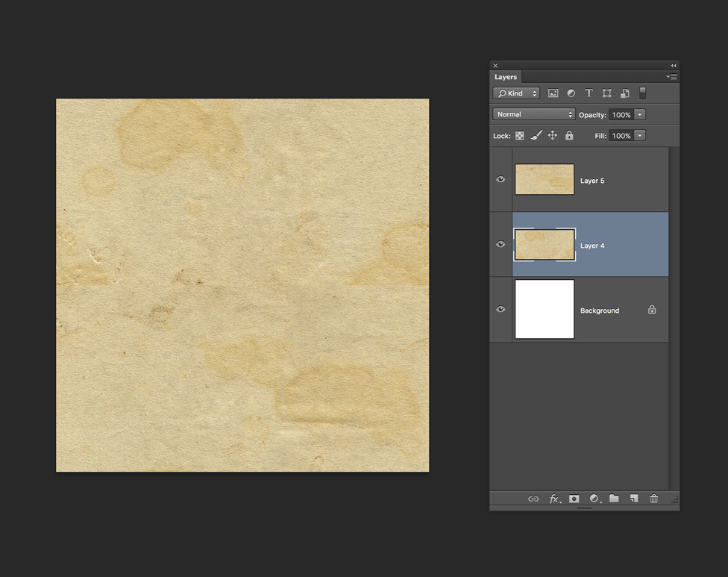728x577 pixels.
Task: Hide the Background layer eye icon
Action: [x=501, y=310]
